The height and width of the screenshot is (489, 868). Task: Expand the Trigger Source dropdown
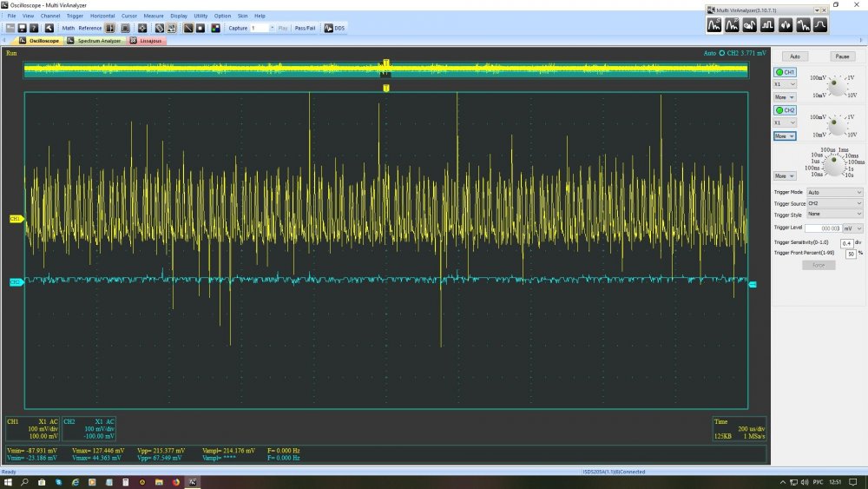(x=835, y=203)
